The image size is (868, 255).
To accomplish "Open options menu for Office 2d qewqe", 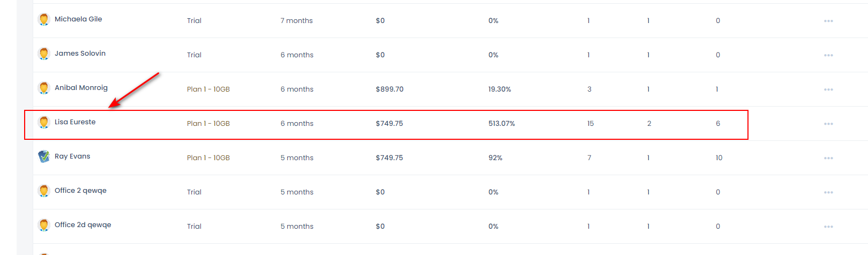I will tap(828, 227).
